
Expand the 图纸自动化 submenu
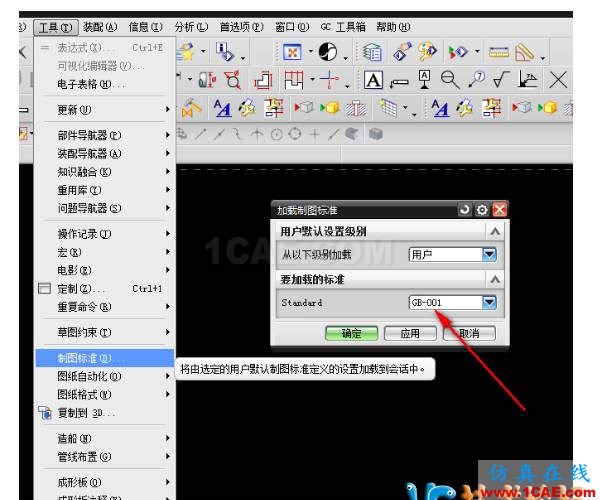coord(104,376)
